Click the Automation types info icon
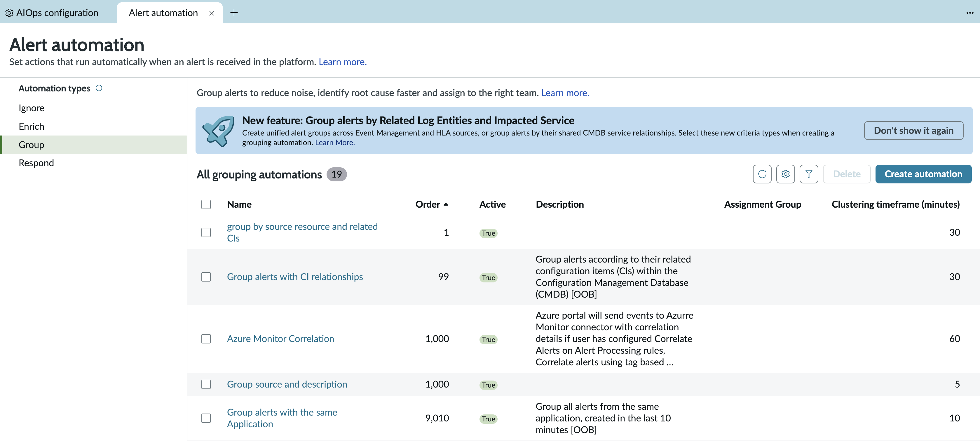980x441 pixels. (99, 88)
